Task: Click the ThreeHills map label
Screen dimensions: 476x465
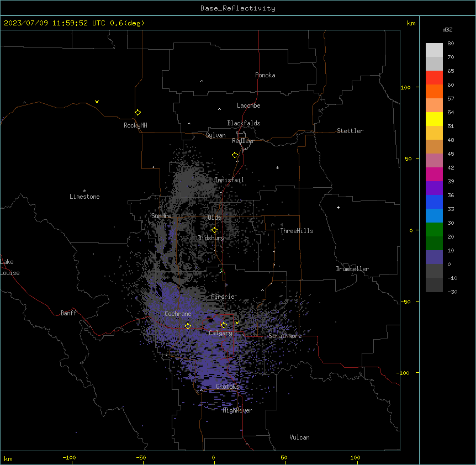Action: (297, 231)
